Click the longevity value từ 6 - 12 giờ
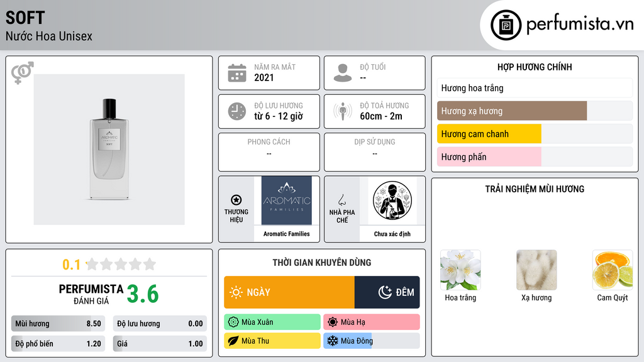The image size is (644, 362). tap(279, 116)
